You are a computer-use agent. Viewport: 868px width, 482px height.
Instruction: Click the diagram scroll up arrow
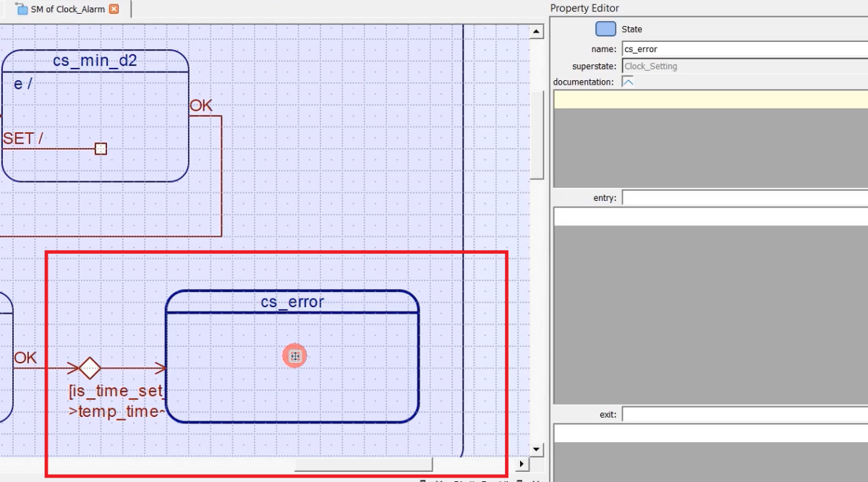click(x=537, y=32)
